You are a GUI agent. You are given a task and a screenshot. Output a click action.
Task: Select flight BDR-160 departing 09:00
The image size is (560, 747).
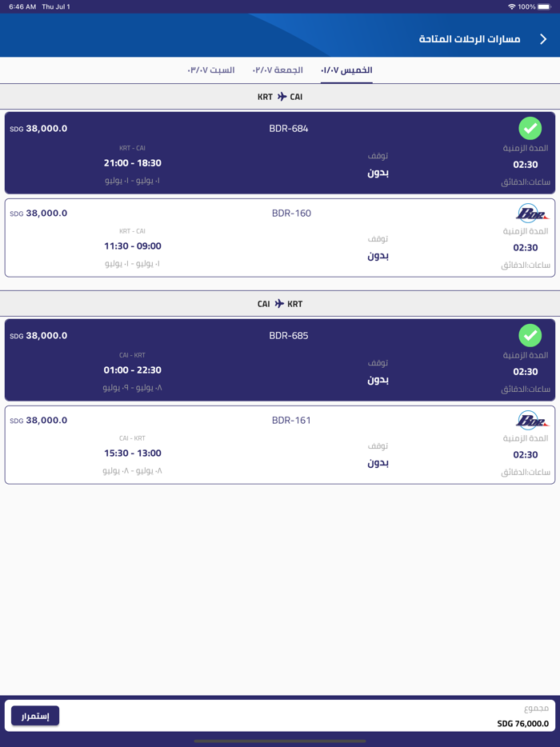coord(280,238)
